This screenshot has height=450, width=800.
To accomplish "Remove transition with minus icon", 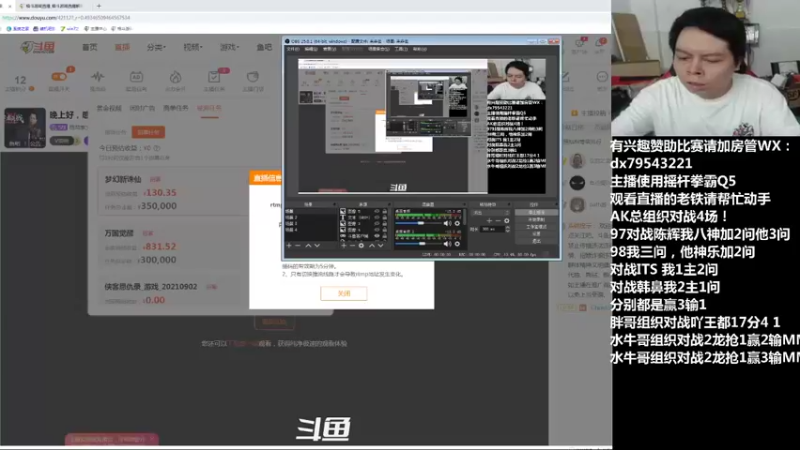I will coord(498,221).
